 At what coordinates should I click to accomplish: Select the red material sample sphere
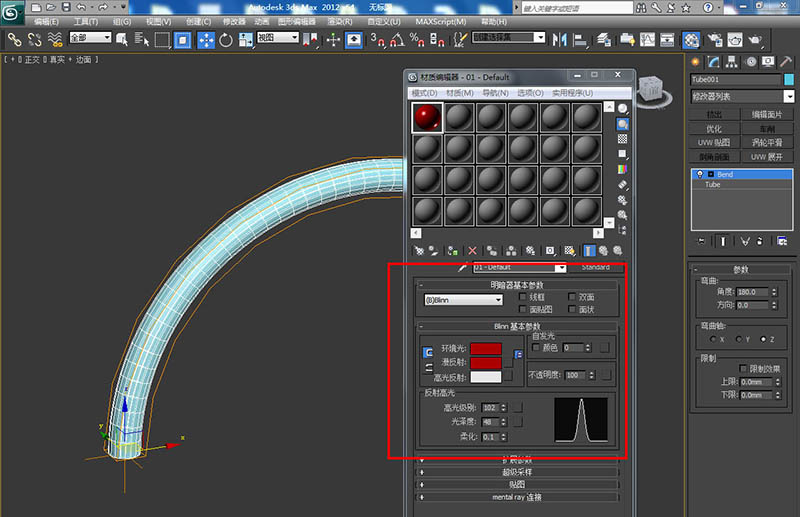[428, 118]
